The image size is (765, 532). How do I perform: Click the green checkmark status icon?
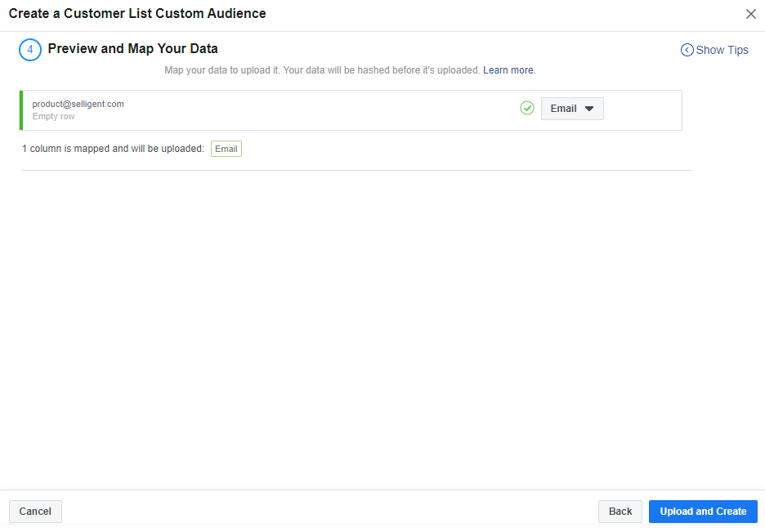tap(527, 108)
